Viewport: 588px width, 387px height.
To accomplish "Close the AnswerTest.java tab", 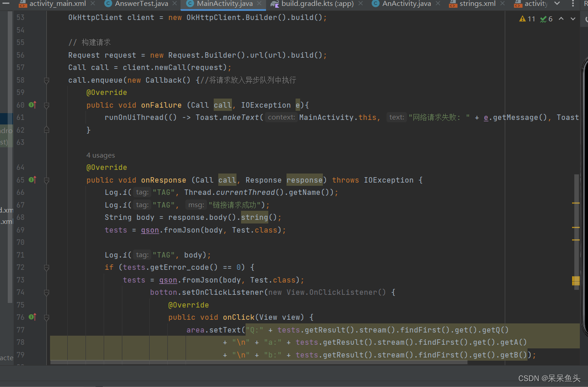I will tap(175, 4).
